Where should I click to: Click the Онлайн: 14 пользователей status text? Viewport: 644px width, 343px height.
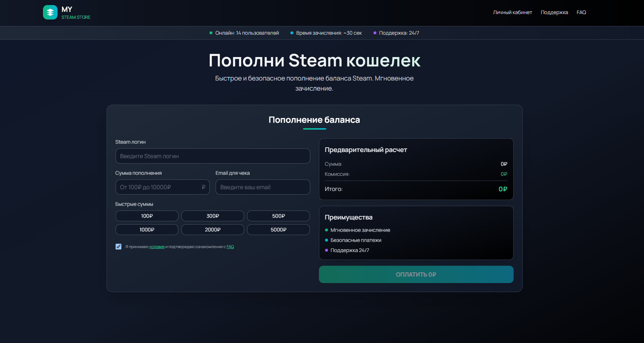pyautogui.click(x=247, y=33)
